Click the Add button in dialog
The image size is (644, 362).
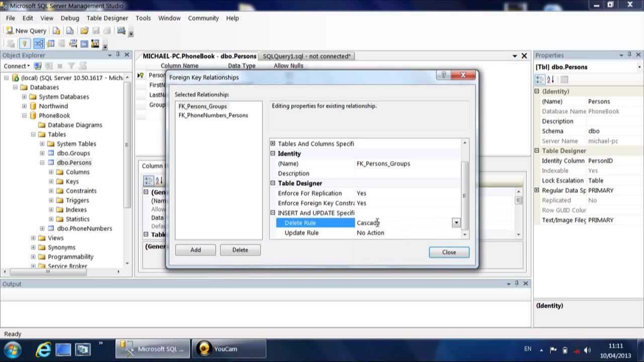tap(195, 250)
